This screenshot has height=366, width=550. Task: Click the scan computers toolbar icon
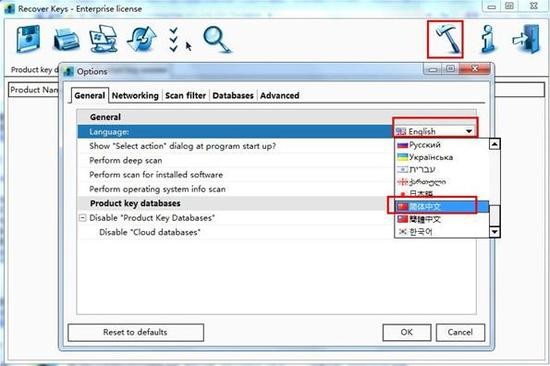(x=103, y=39)
